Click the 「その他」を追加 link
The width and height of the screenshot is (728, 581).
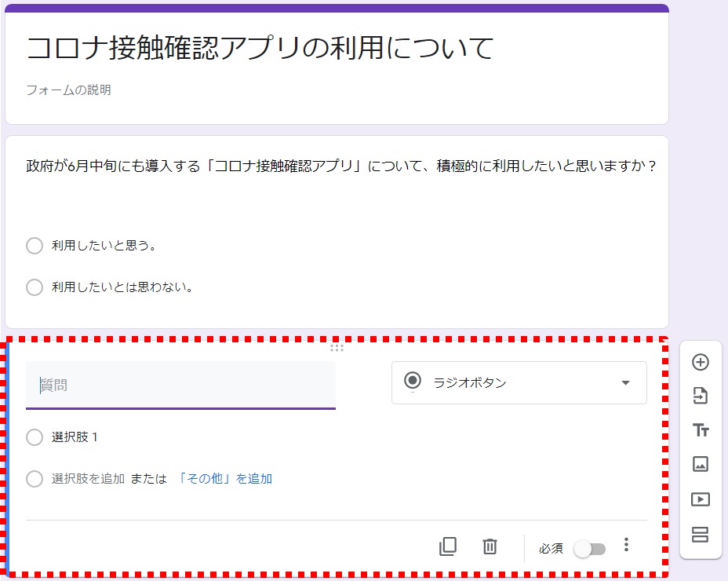[225, 479]
